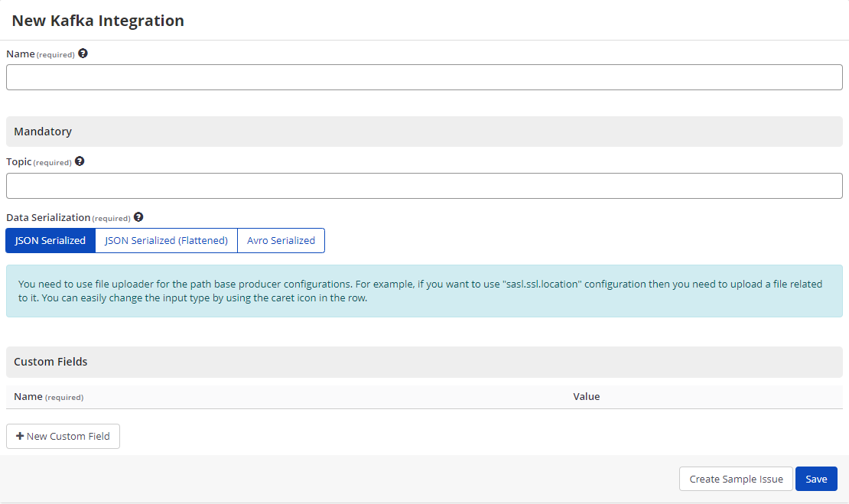Select the Avro Serialized option
Screen dimensions: 849x504
pyautogui.click(x=281, y=240)
